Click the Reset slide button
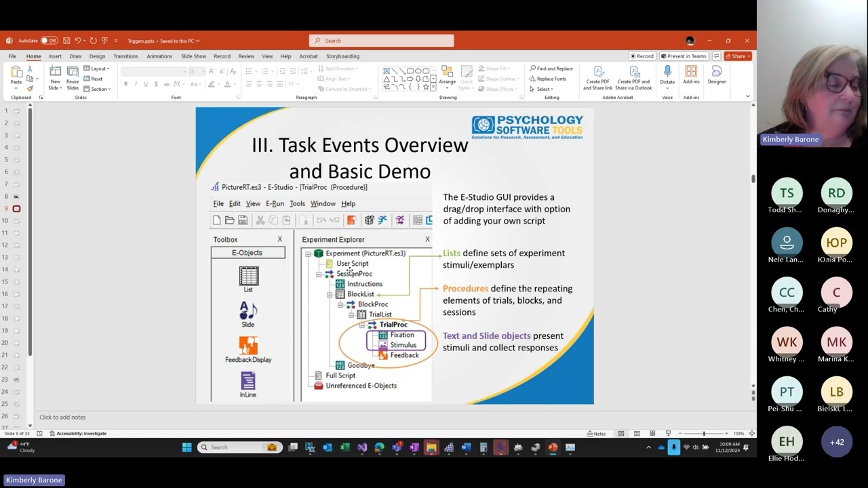Image resolution: width=868 pixels, height=488 pixels. point(94,79)
